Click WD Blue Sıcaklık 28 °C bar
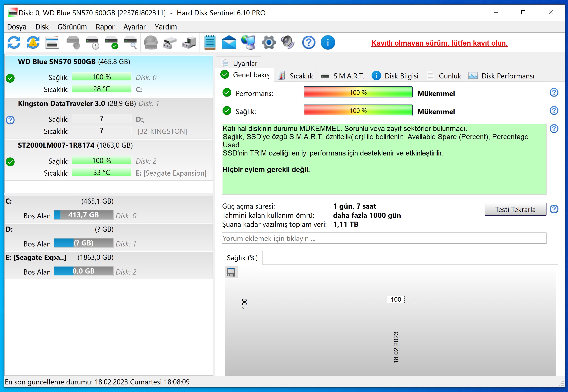This screenshot has width=568, height=392. [x=102, y=89]
